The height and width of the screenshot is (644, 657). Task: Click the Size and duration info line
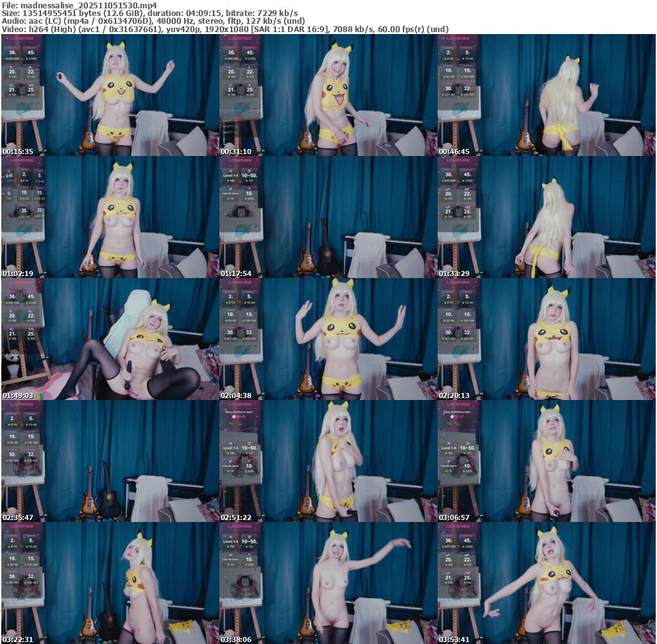tap(149, 13)
